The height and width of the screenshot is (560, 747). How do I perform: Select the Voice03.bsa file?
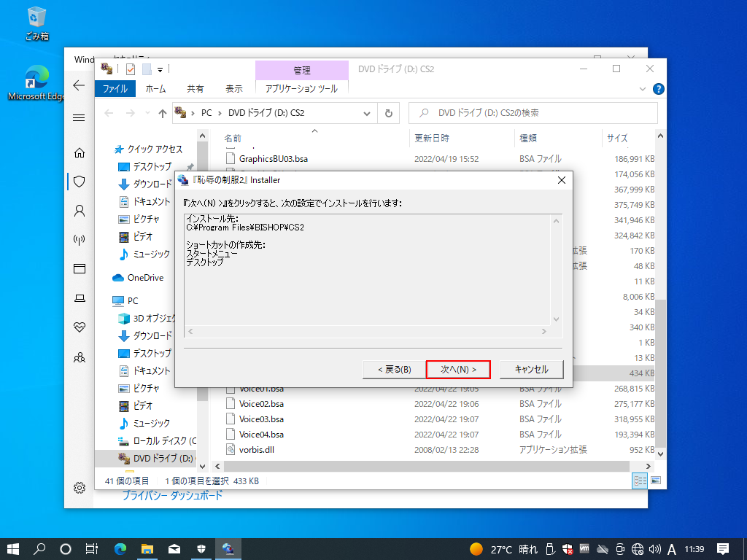[261, 419]
